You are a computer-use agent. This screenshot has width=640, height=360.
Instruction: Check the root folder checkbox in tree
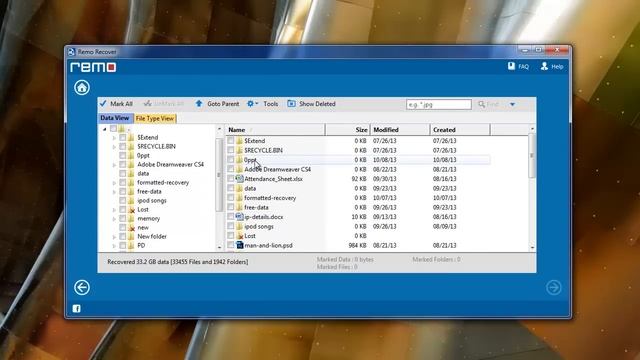pyautogui.click(x=113, y=129)
